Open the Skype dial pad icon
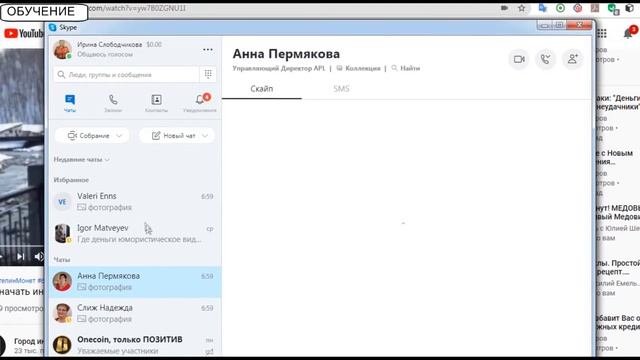Image resolution: width=640 pixels, height=360 pixels. (208, 74)
